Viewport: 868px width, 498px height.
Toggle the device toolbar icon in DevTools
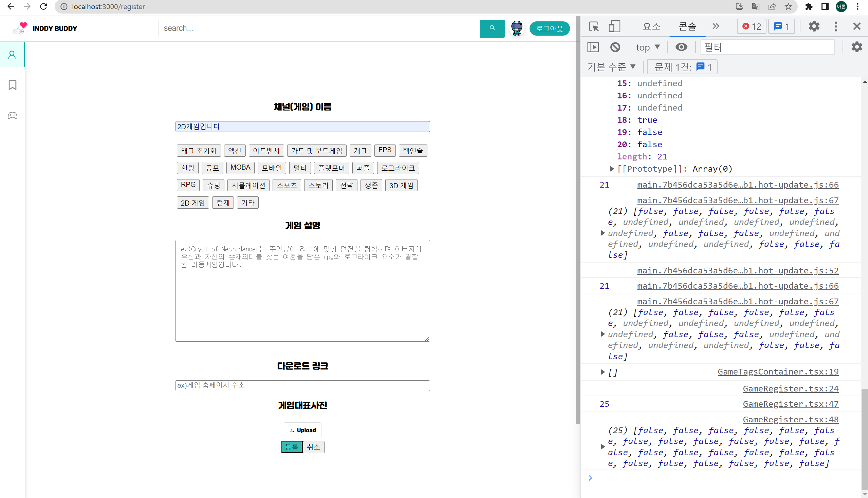[x=614, y=26]
